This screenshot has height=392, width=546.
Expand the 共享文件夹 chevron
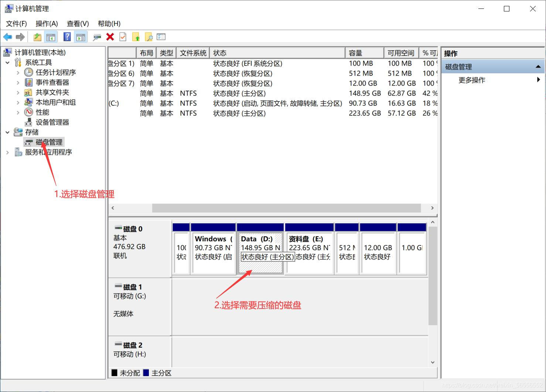point(18,93)
